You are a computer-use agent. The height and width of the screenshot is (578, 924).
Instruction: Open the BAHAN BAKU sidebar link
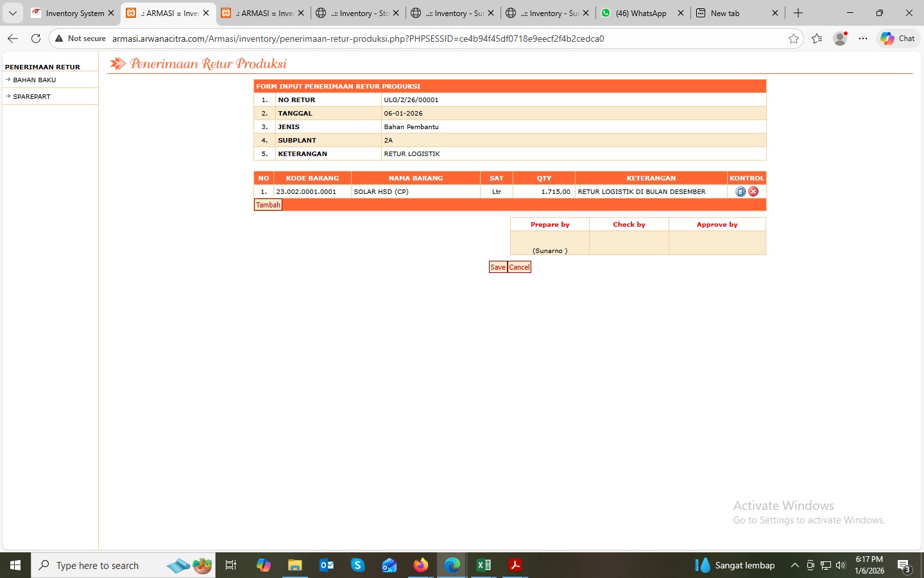coord(35,80)
